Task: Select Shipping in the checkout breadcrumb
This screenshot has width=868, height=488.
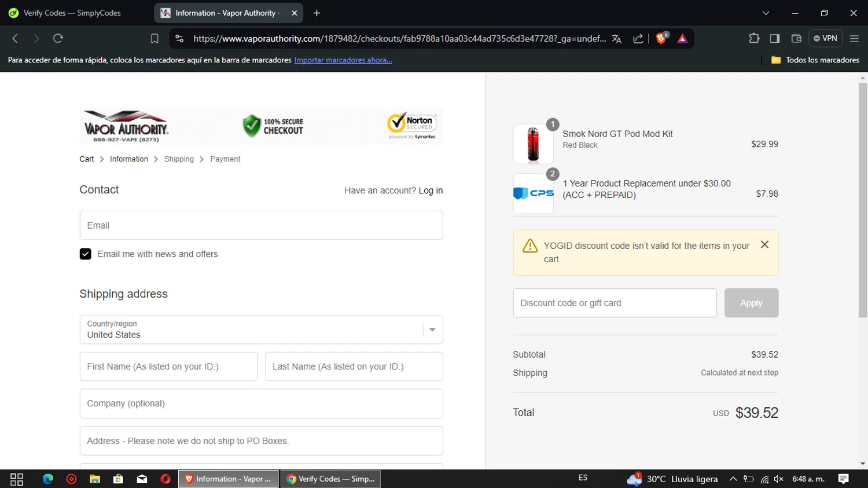Action: coord(179,159)
